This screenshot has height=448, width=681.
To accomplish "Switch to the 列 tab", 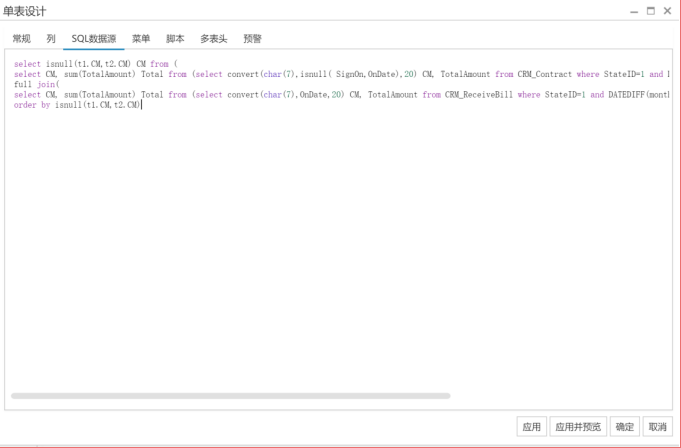I will [x=50, y=39].
